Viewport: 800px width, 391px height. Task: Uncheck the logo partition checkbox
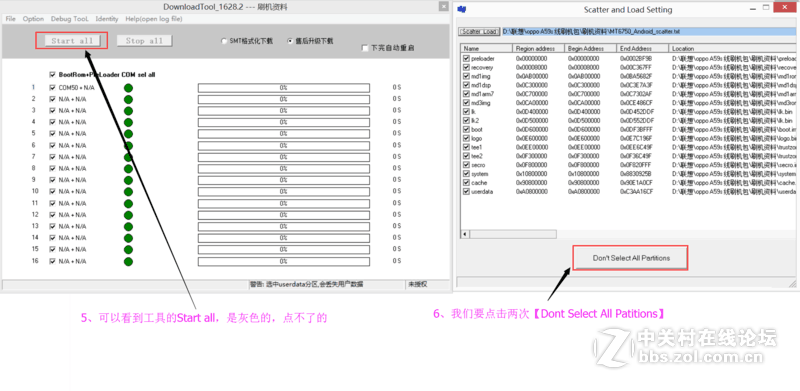pyautogui.click(x=466, y=138)
